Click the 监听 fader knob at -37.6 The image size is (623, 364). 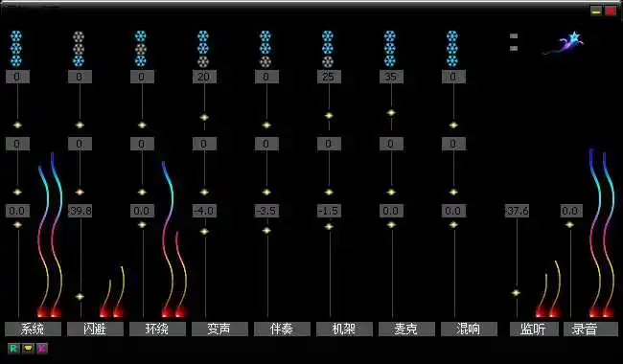click(x=516, y=293)
